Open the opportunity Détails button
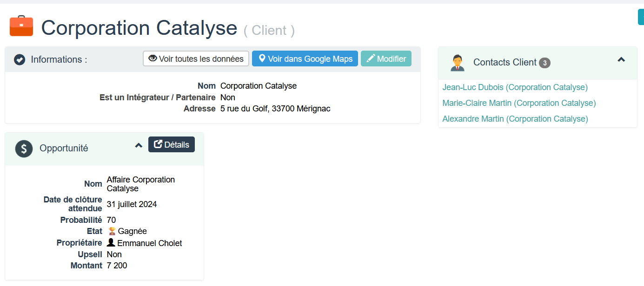The image size is (644, 286). point(172,145)
